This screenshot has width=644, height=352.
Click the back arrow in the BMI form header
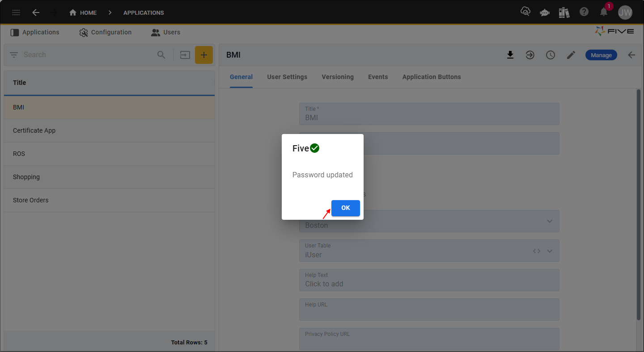point(631,55)
